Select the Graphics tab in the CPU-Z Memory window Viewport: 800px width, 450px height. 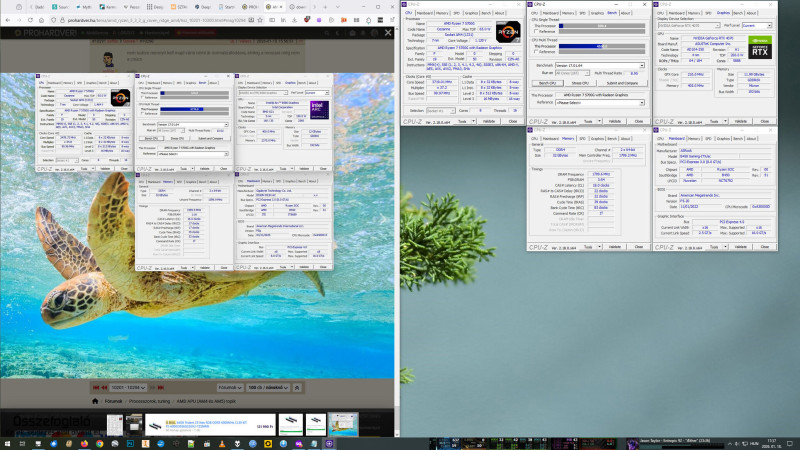pos(597,138)
